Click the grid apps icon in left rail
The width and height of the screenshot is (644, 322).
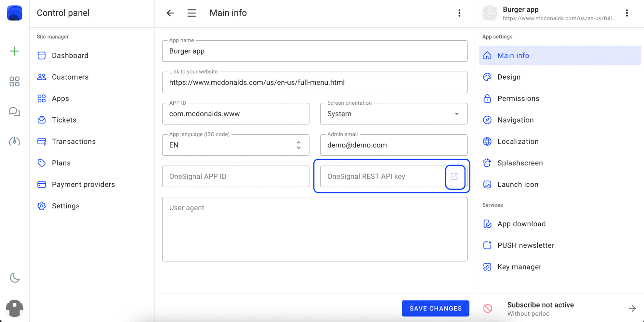(x=14, y=81)
